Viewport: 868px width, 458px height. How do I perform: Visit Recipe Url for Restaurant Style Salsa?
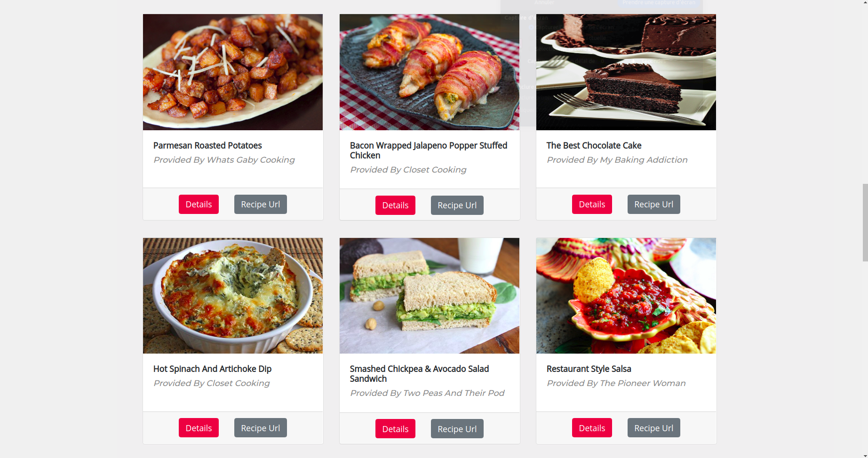pyautogui.click(x=654, y=428)
